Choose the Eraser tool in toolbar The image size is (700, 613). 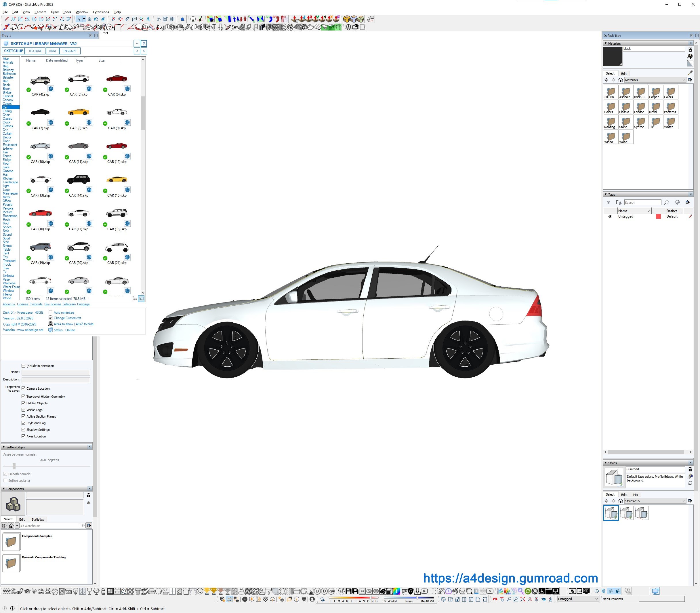pyautogui.click(x=103, y=19)
